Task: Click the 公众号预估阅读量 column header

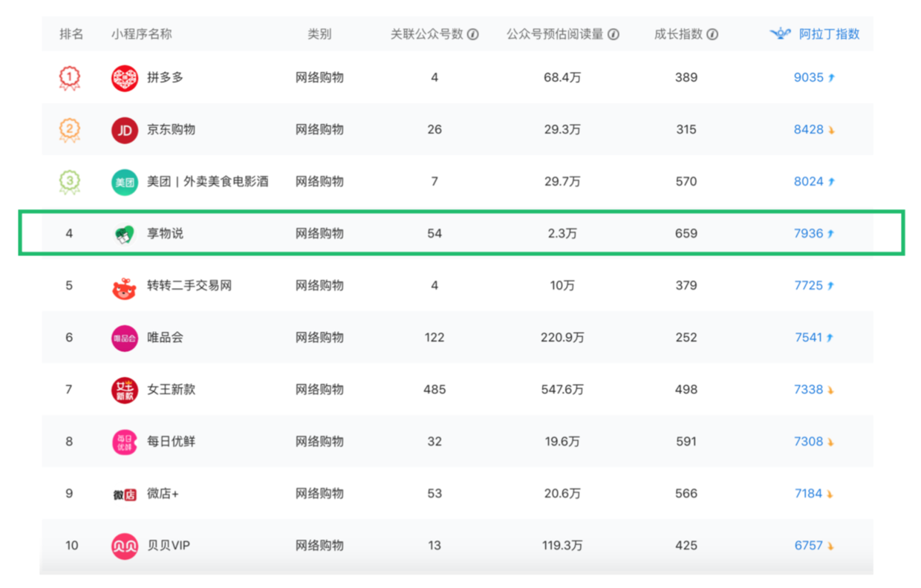Action: point(555,34)
